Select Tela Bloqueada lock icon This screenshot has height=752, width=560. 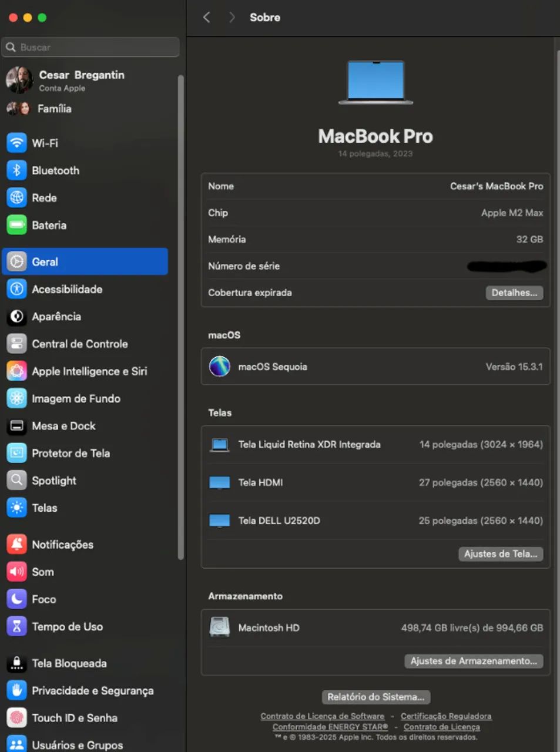(x=16, y=663)
